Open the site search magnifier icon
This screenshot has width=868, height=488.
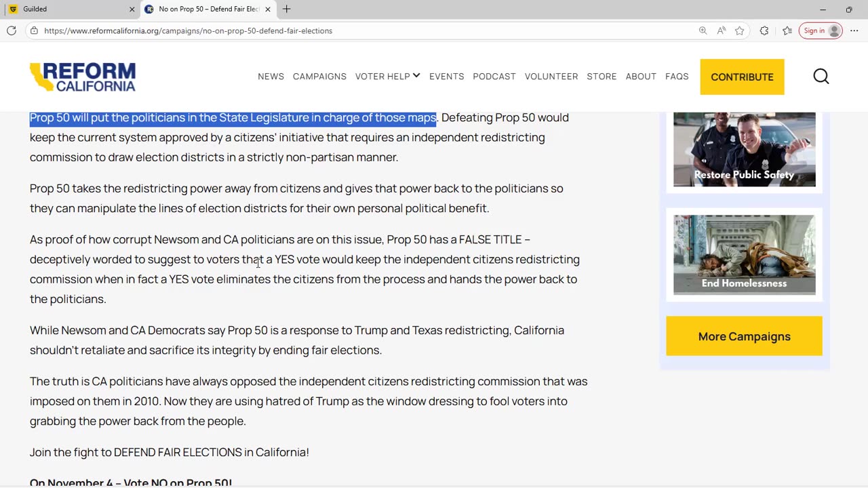(x=821, y=77)
